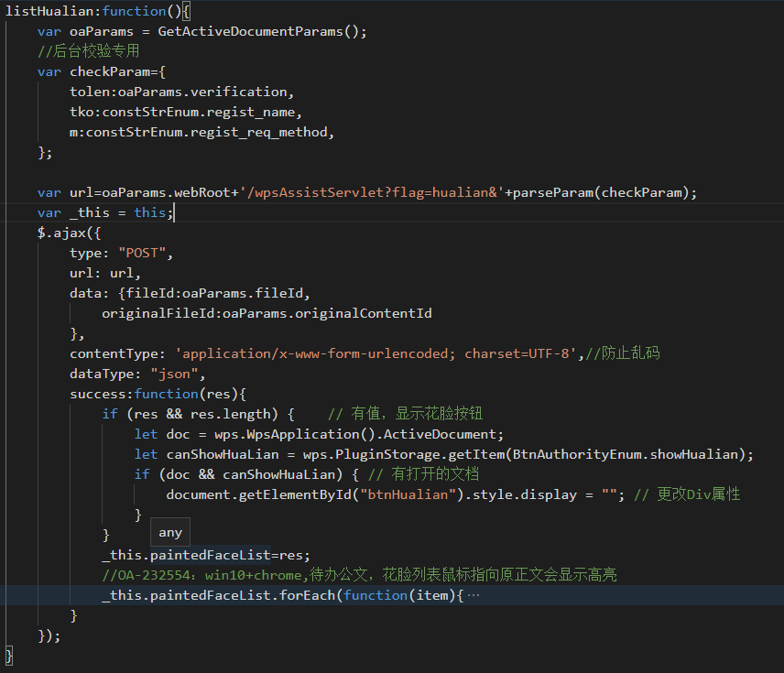The image size is (784, 673).
Task: Click 'oaParams.fileId' value in data
Action: tap(243, 293)
